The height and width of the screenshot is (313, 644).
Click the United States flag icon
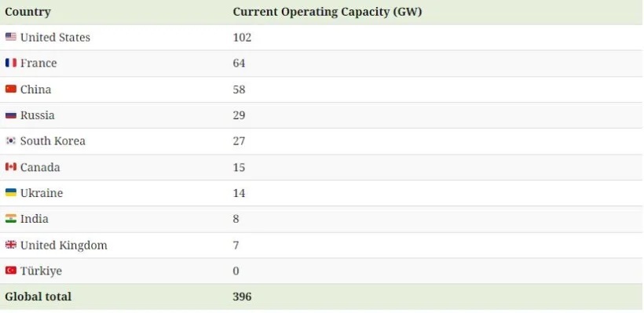pyautogui.click(x=11, y=37)
